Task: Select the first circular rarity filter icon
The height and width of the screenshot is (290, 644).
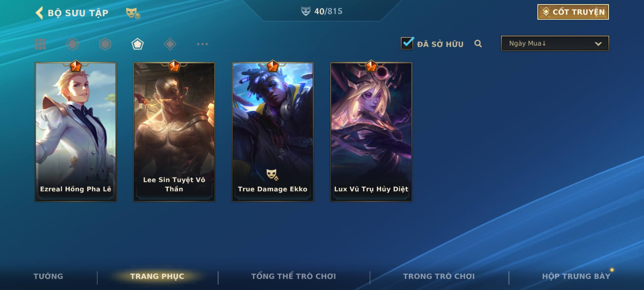Action: pyautogui.click(x=73, y=44)
